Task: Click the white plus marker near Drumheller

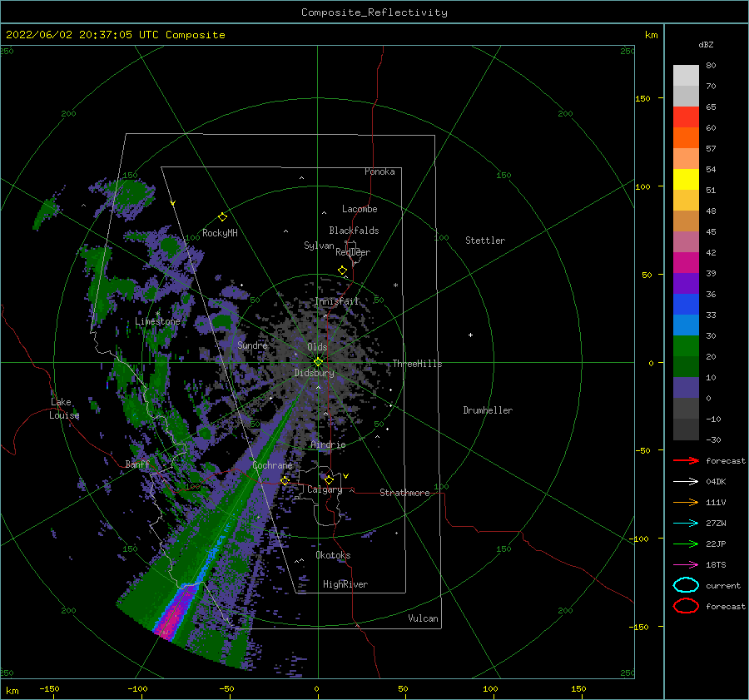Action: click(x=470, y=335)
